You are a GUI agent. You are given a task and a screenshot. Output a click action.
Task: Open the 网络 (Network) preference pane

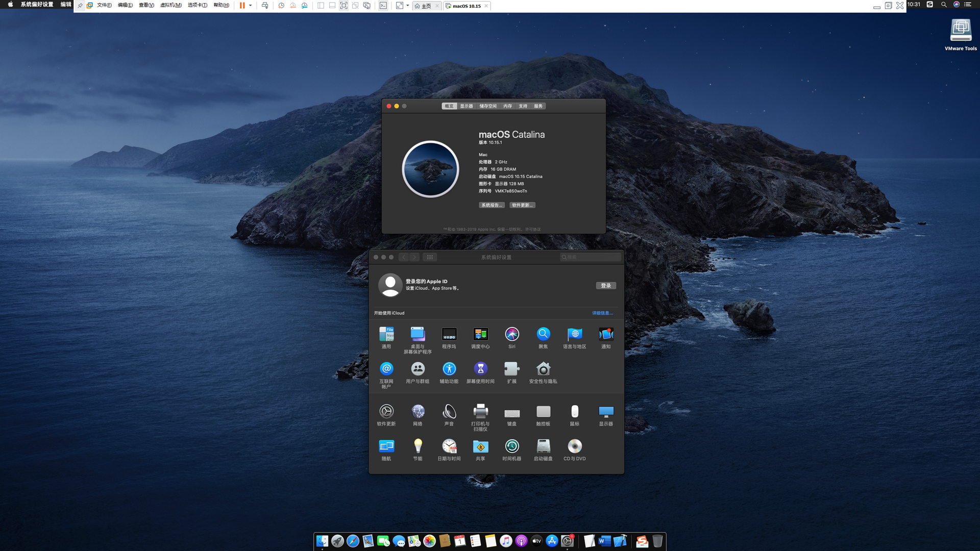(418, 414)
